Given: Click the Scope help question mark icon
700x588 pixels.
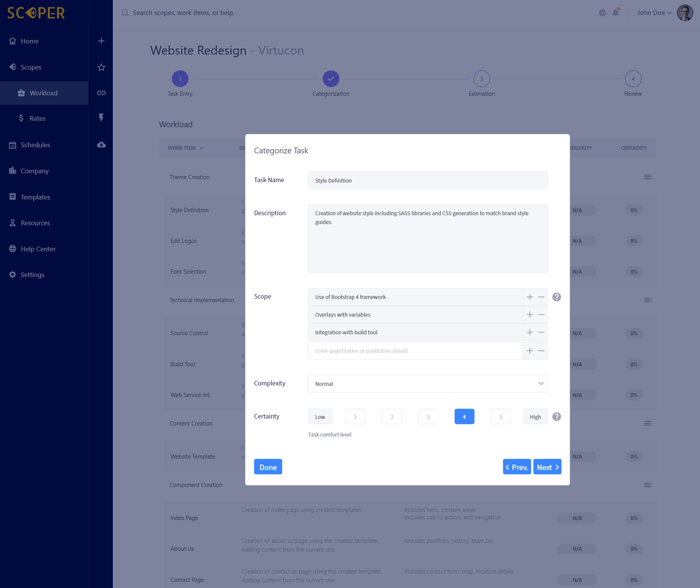Looking at the screenshot, I should pyautogui.click(x=556, y=297).
